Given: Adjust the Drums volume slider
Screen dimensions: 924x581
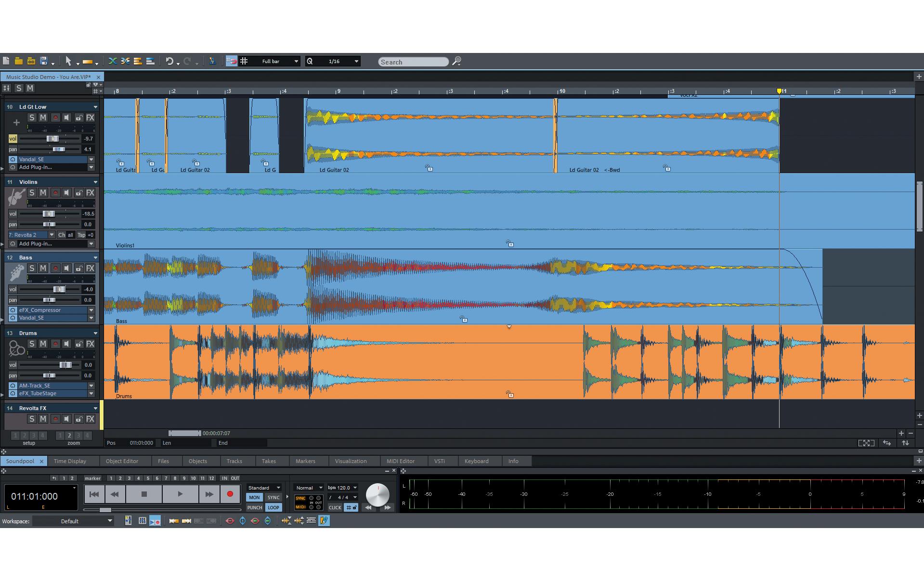Looking at the screenshot, I should 65,365.
